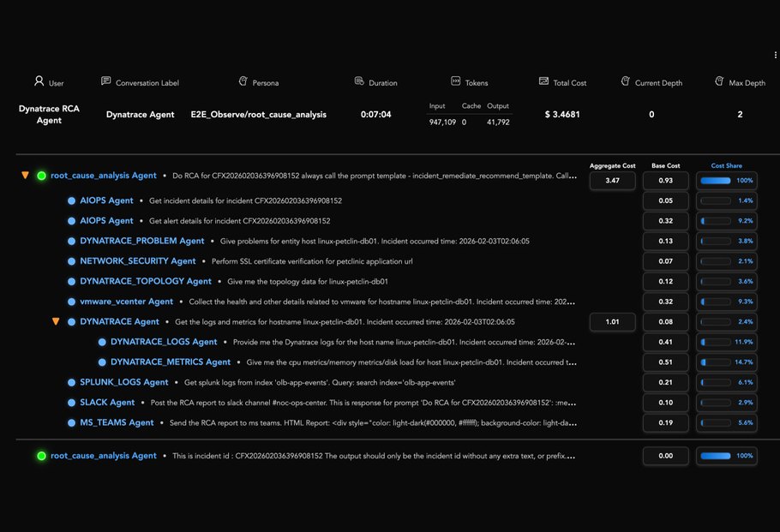Click the Aggregate Cost column header
This screenshot has width=780, height=532.
point(612,165)
